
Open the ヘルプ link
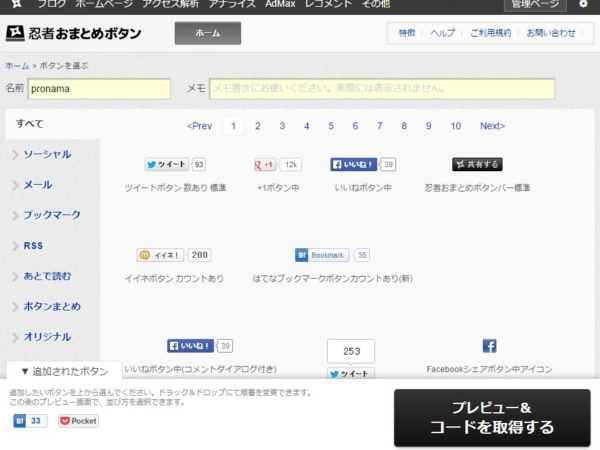(442, 33)
